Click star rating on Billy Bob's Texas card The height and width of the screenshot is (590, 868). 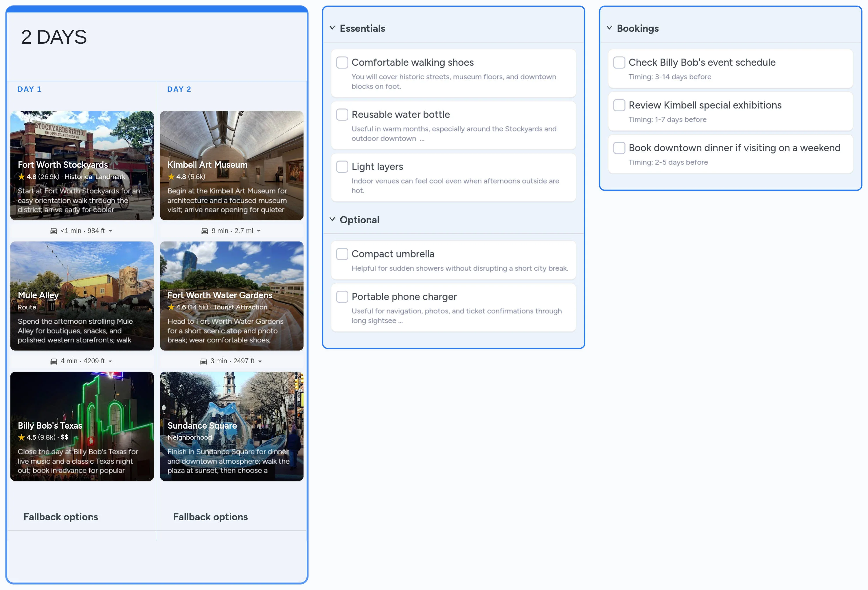click(x=22, y=437)
